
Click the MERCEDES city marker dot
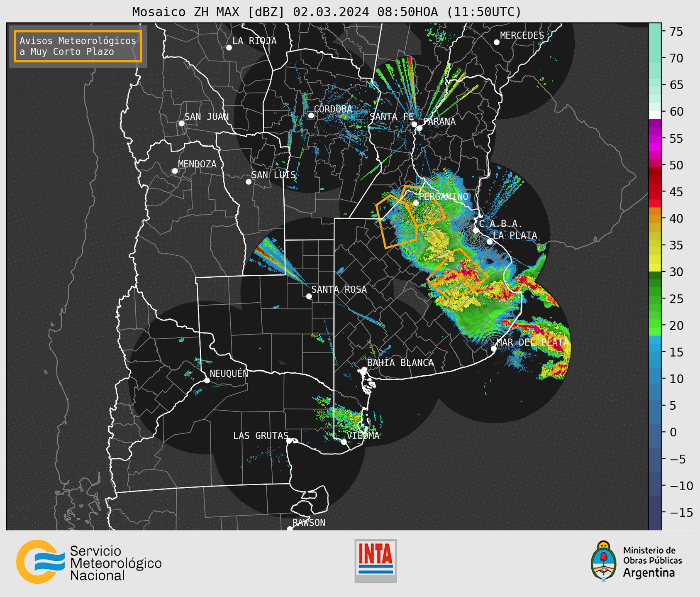(497, 42)
